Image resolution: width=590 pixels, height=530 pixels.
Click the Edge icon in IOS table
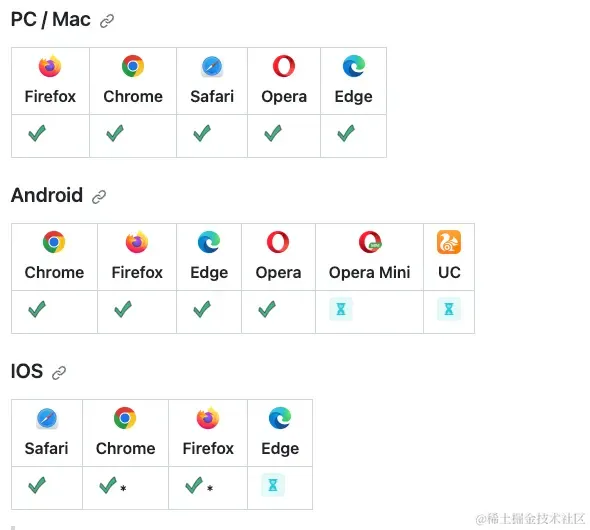[x=280, y=418]
